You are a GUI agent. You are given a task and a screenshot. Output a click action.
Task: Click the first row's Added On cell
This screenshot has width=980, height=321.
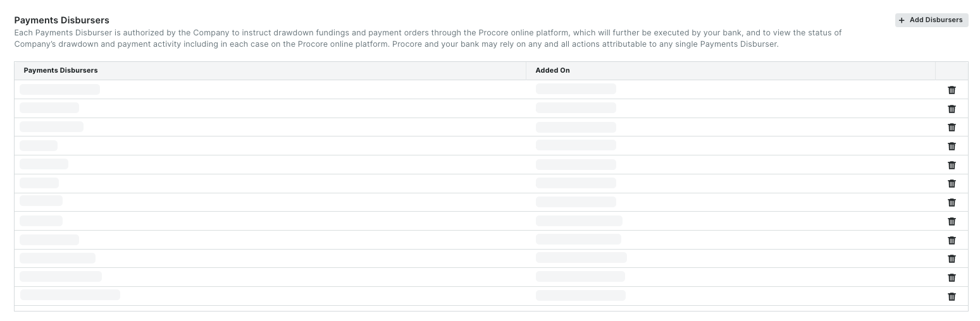[x=576, y=89]
